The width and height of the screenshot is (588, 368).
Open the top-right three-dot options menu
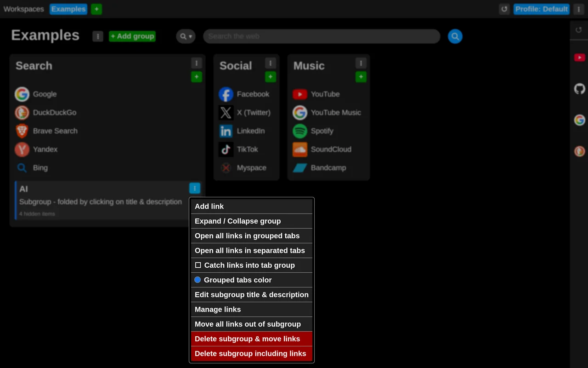pyautogui.click(x=579, y=9)
